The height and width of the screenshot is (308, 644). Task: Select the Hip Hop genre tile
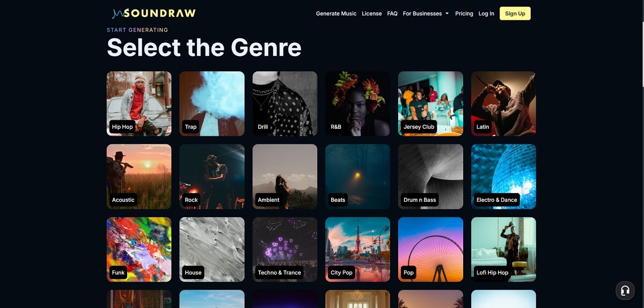(139, 104)
